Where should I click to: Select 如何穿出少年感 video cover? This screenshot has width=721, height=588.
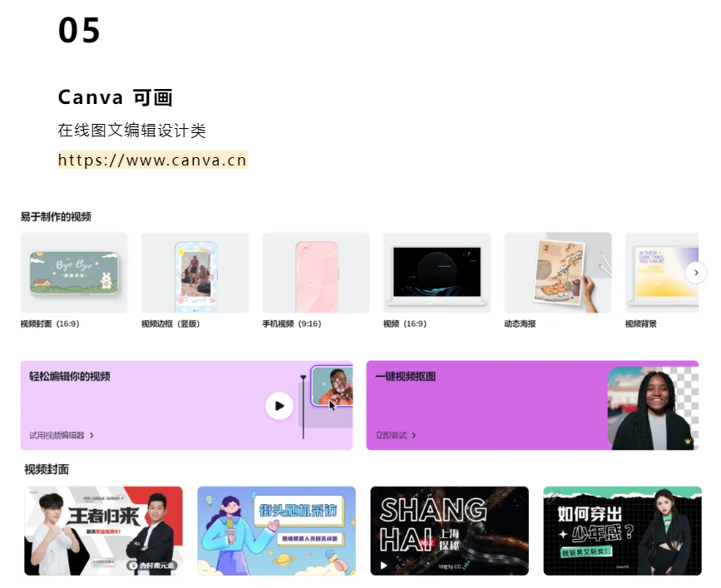click(x=623, y=531)
